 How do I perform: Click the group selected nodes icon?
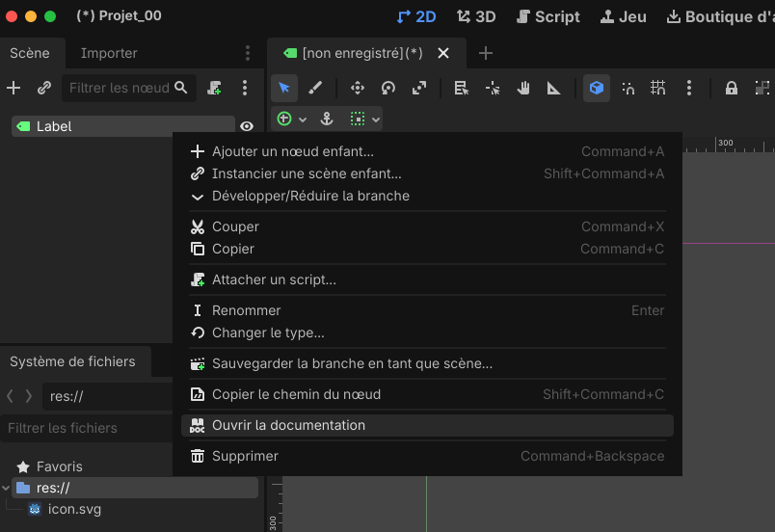[x=762, y=88]
